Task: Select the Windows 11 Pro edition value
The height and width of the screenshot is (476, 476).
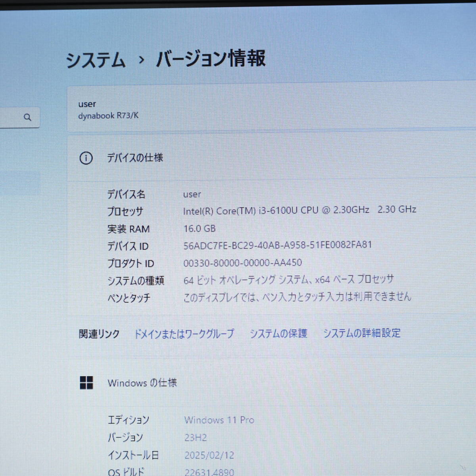Action: (219, 420)
